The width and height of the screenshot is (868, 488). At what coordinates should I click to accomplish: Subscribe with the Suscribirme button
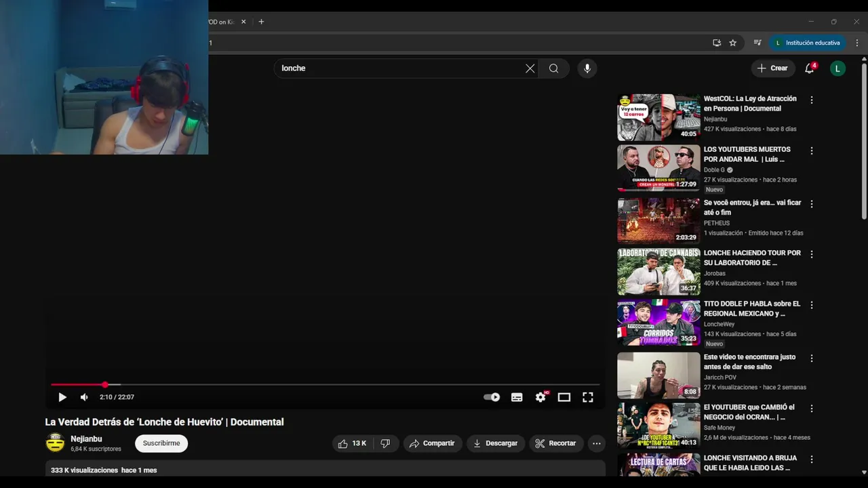161,443
